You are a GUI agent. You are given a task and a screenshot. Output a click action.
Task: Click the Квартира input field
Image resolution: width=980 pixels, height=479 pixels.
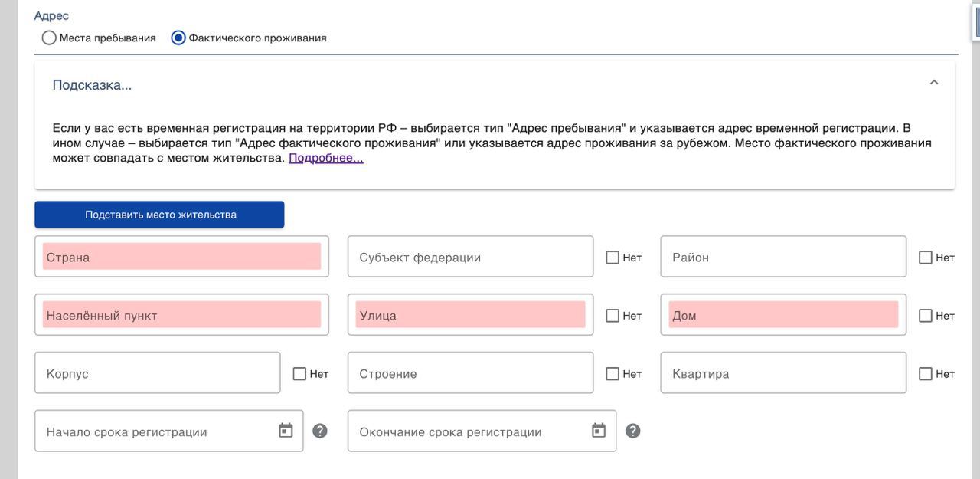pyautogui.click(x=782, y=373)
